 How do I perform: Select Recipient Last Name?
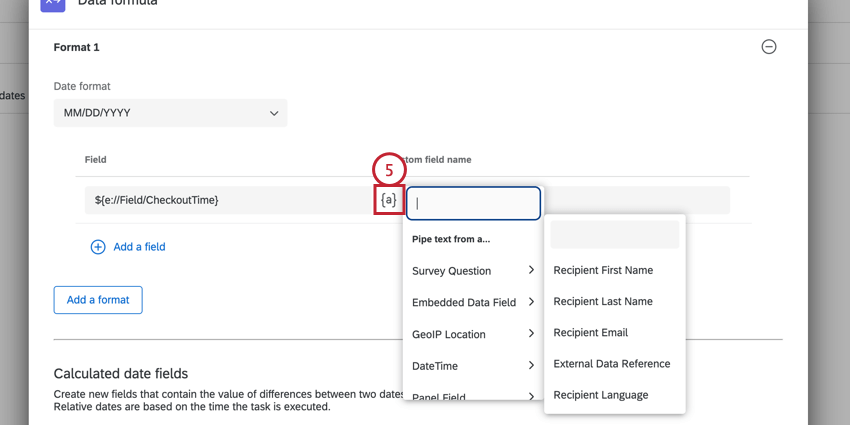(x=603, y=301)
